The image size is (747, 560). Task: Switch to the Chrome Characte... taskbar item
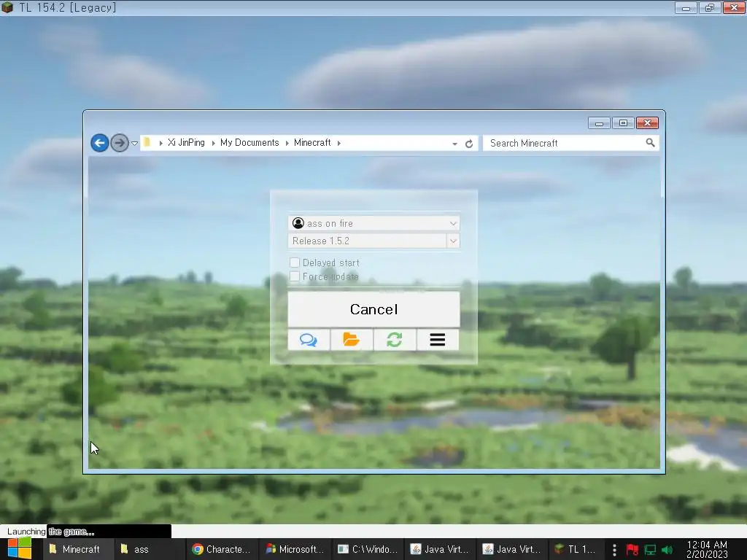[222, 549]
